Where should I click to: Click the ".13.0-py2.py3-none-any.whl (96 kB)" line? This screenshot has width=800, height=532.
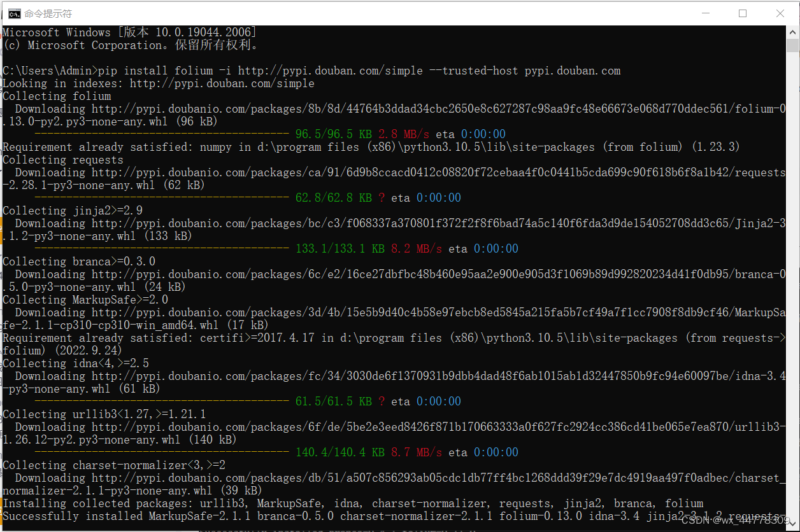tap(110, 122)
